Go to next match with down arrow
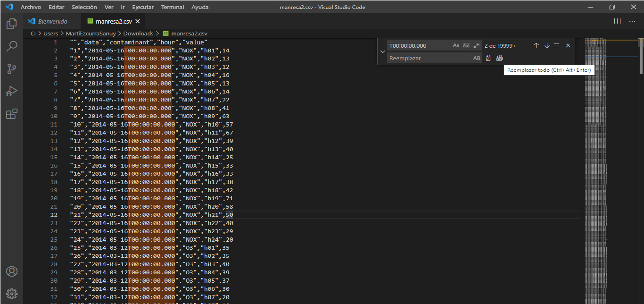 (x=547, y=46)
